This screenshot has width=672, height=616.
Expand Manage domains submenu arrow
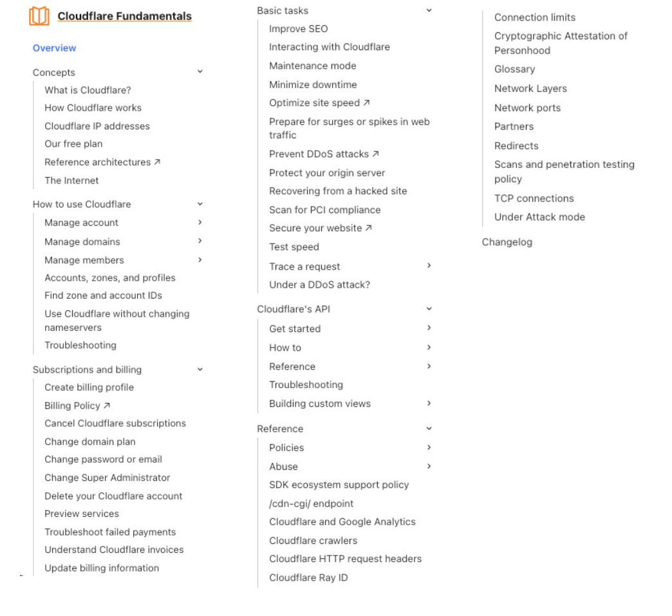[x=200, y=241]
